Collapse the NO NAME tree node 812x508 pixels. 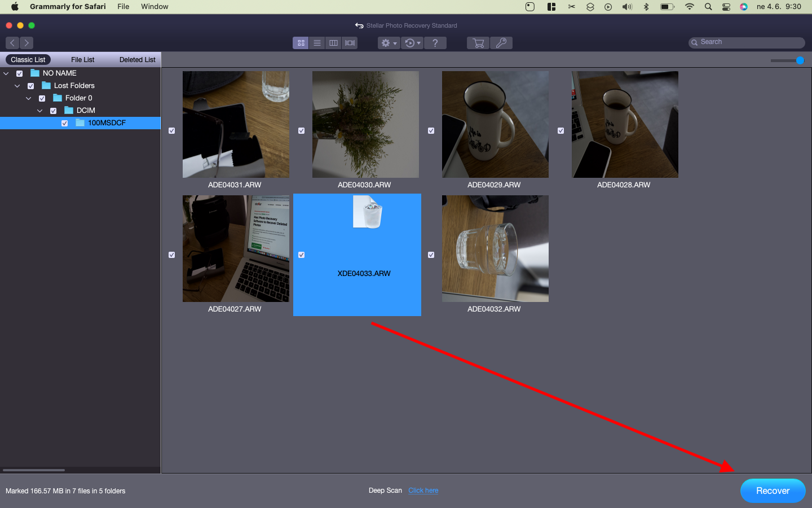[6, 73]
